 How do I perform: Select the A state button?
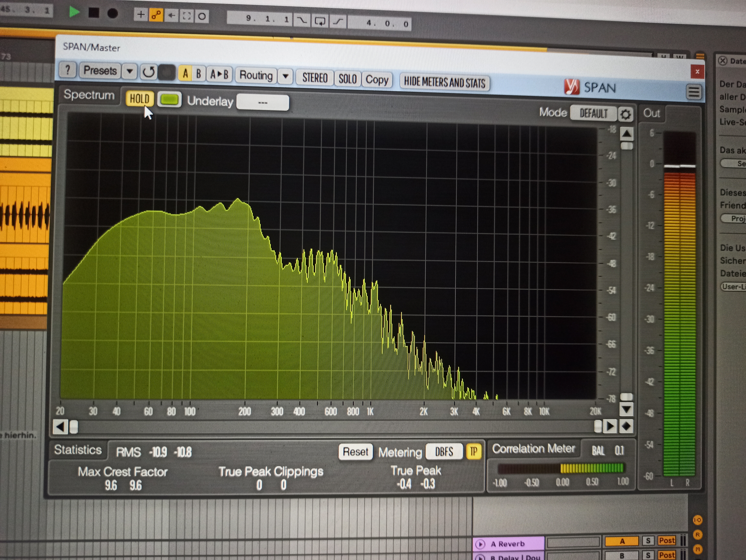[x=185, y=73]
